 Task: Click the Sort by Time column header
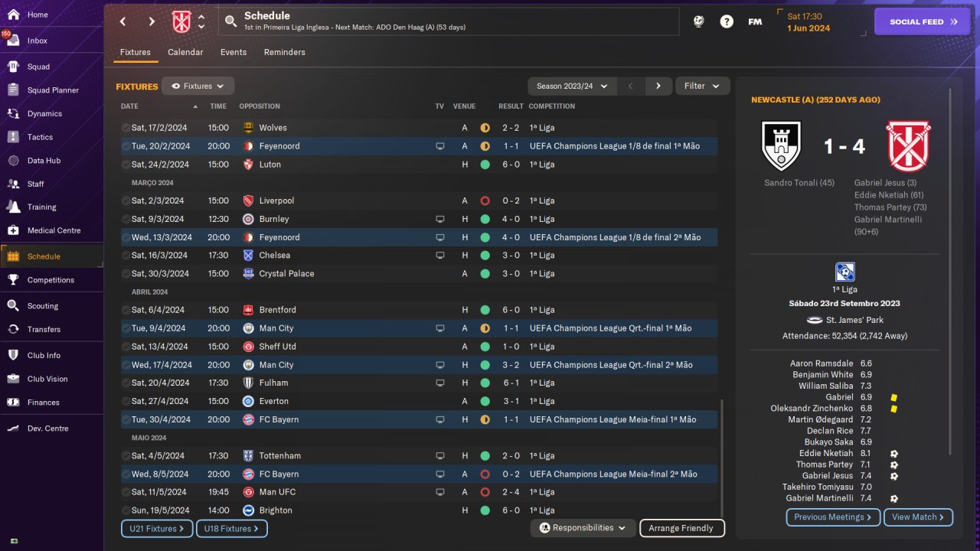tap(218, 106)
